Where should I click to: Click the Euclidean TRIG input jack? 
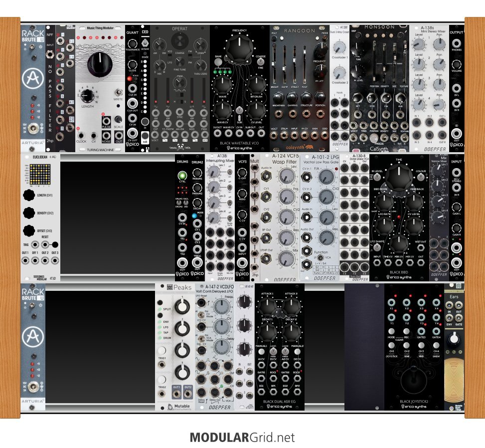pos(35,245)
